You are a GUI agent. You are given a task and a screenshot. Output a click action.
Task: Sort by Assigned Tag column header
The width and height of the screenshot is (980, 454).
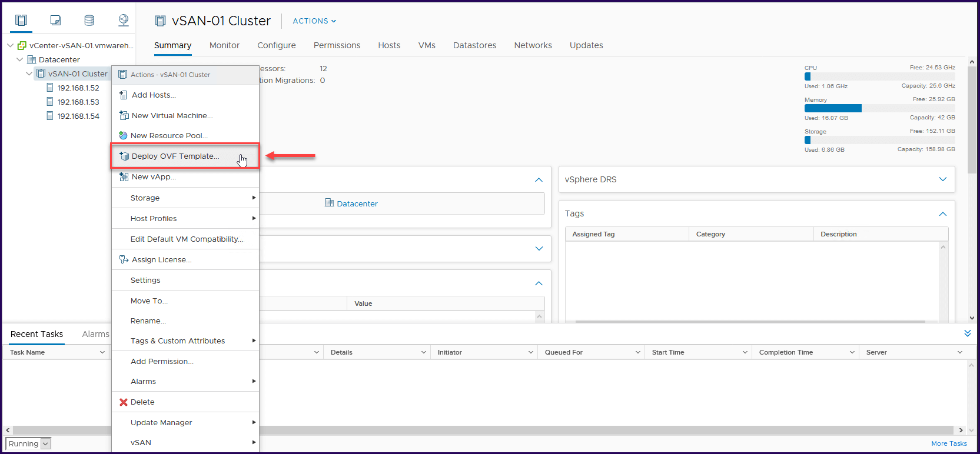pos(627,234)
